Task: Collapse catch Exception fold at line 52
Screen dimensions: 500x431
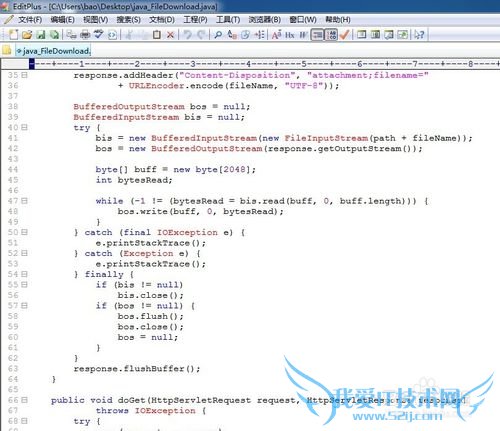Action: [x=24, y=253]
